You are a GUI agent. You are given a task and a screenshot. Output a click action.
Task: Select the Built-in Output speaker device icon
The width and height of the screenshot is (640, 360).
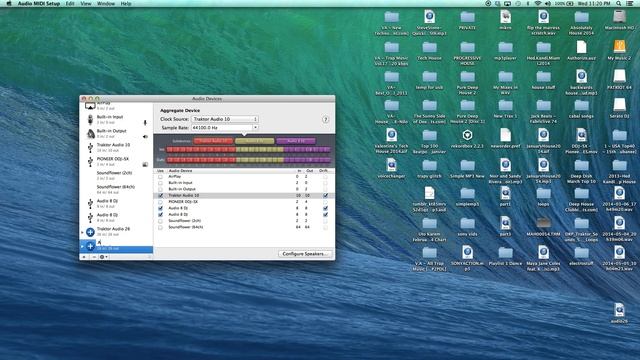(x=90, y=133)
